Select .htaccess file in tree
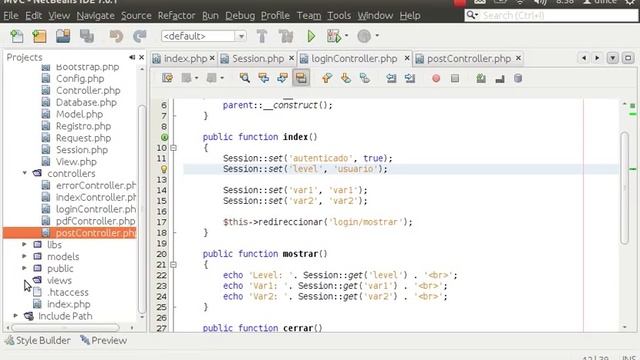Screen dimensions: 640x360 (68, 292)
